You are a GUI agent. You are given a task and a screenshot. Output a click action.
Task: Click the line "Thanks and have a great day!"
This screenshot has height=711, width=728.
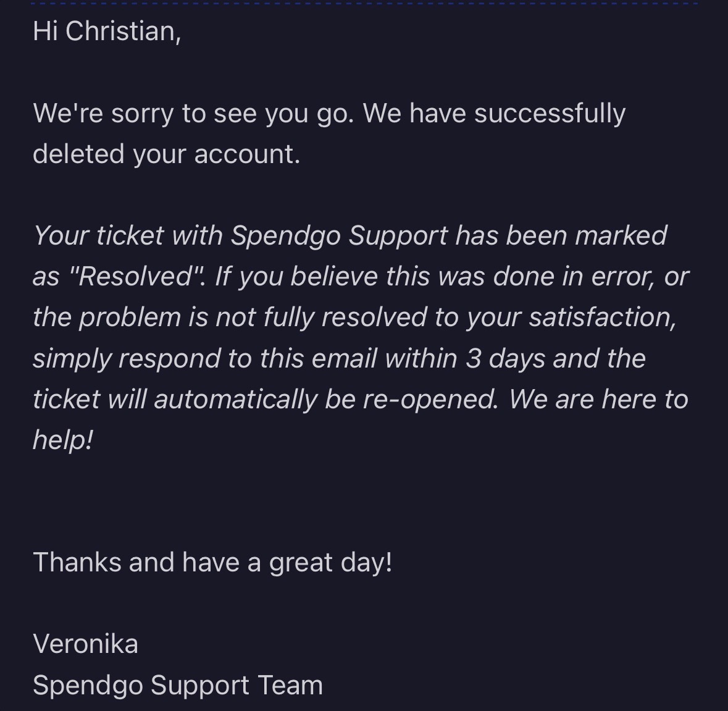[212, 562]
